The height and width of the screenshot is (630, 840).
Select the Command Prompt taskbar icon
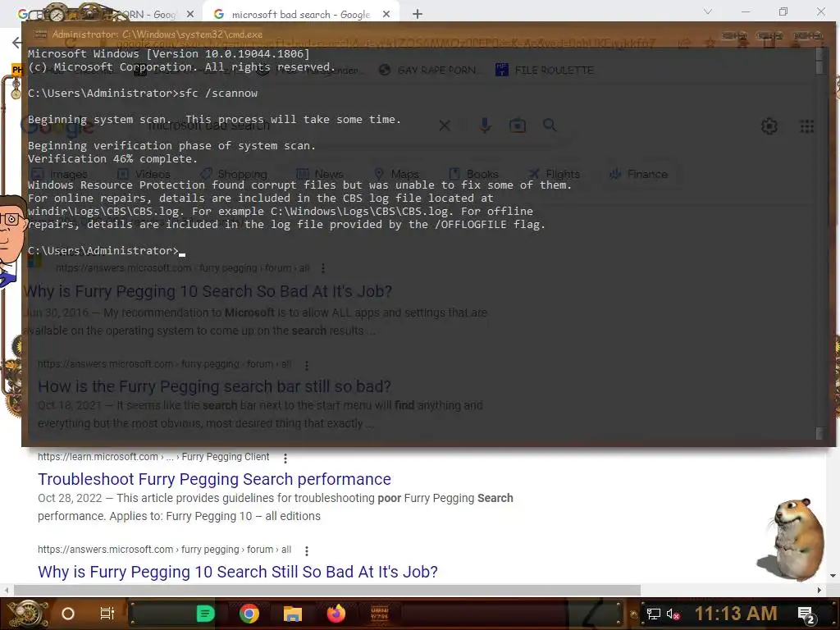[380, 614]
